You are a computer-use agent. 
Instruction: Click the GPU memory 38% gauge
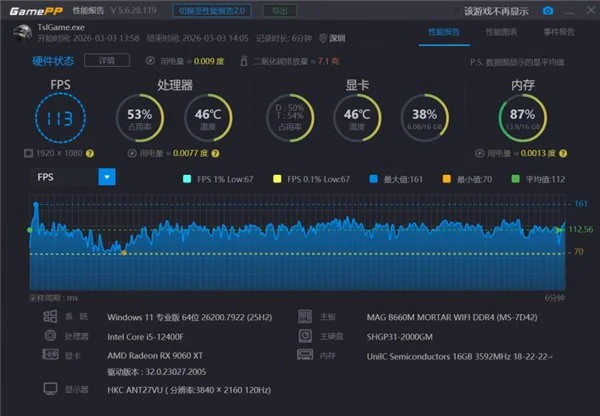425,118
